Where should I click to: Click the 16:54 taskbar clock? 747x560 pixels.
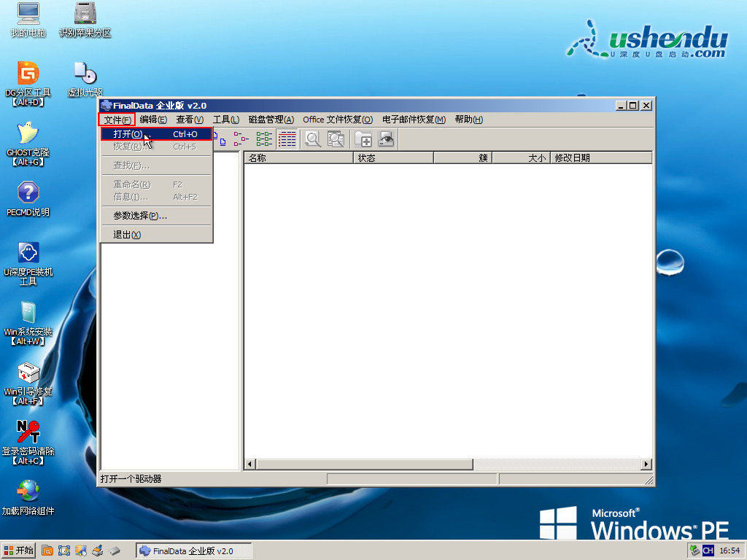coord(729,551)
